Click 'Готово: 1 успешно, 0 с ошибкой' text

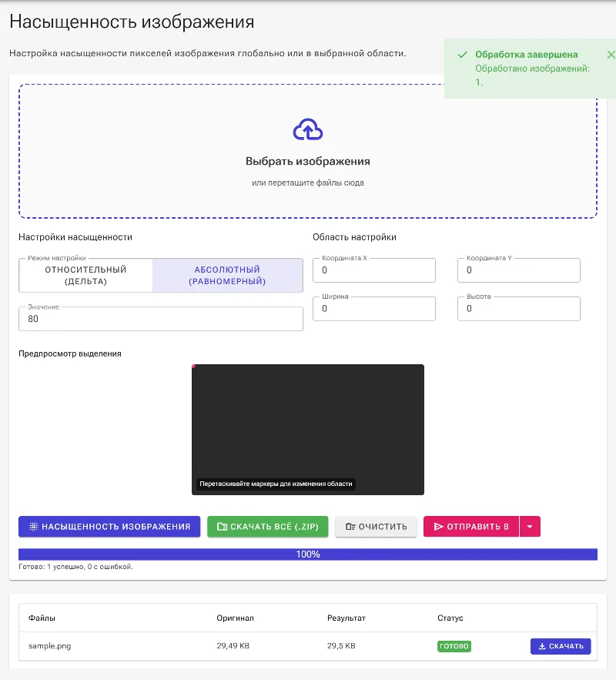pyautogui.click(x=75, y=567)
